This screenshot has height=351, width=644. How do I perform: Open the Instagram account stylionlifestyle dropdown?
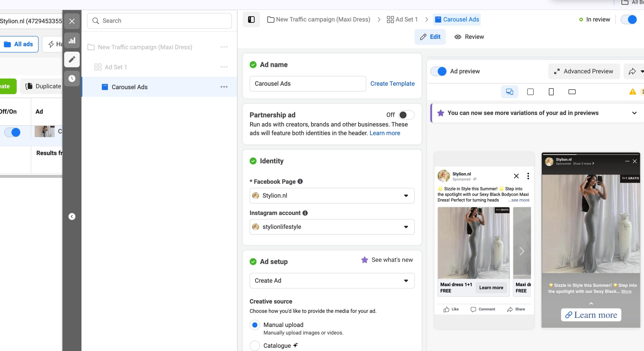coord(332,227)
